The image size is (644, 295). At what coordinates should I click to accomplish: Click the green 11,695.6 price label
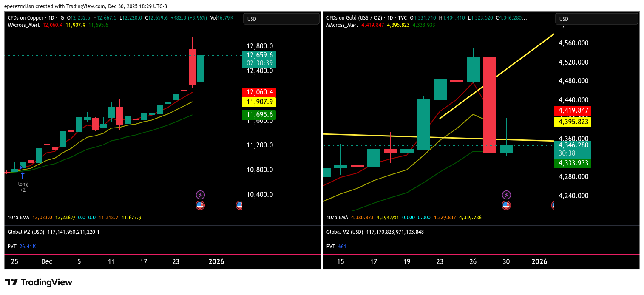(x=259, y=115)
